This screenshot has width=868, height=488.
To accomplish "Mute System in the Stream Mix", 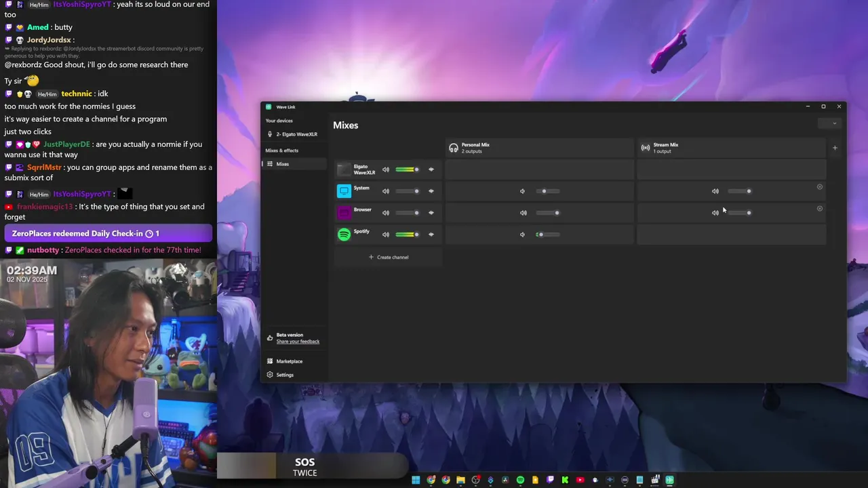I will [x=715, y=191].
